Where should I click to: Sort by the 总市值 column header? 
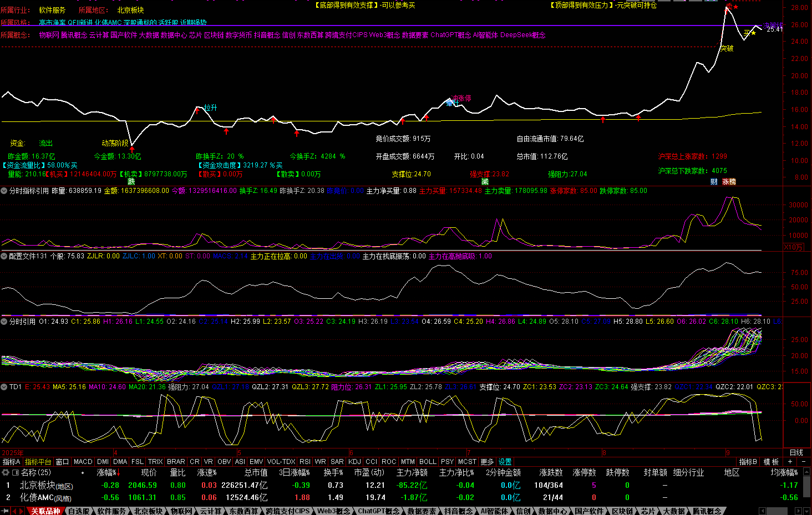point(256,473)
